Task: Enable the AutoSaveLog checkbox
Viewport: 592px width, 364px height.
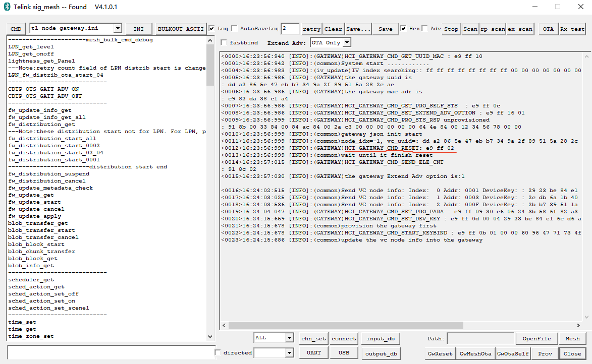Action: (234, 29)
